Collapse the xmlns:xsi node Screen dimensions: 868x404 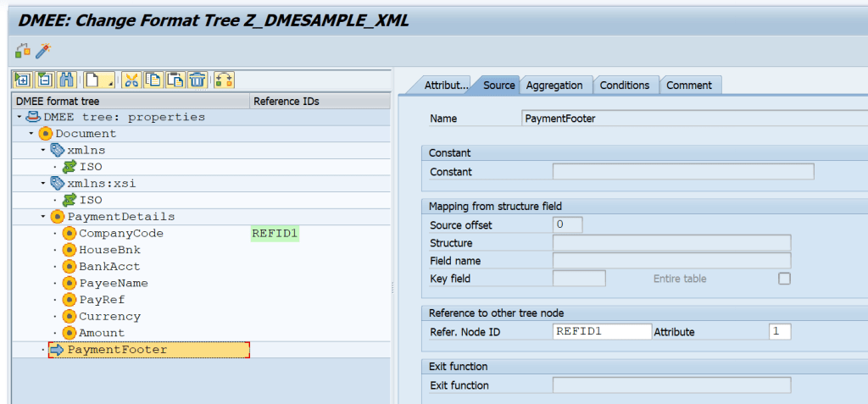43,183
